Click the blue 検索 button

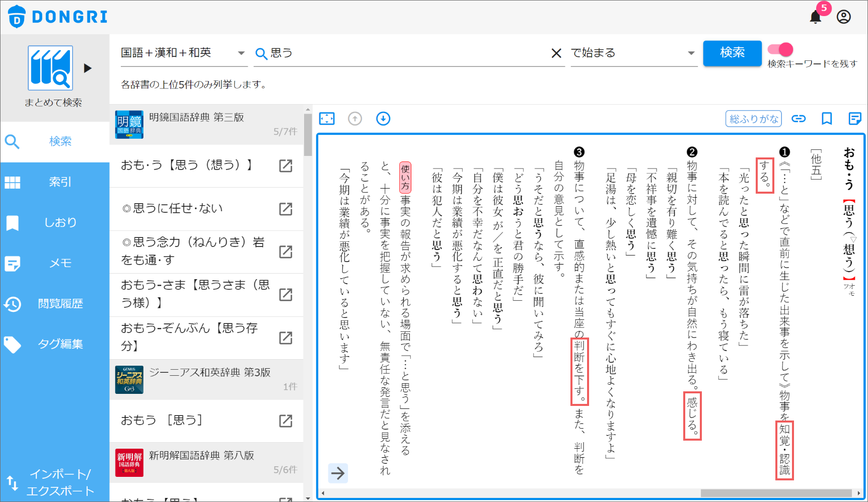732,53
